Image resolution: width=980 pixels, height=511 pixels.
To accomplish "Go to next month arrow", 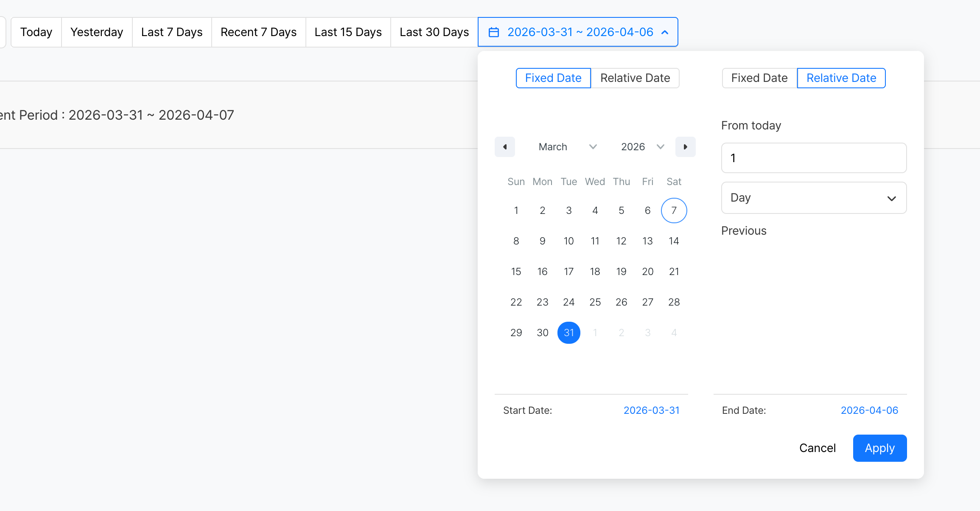I will [685, 147].
